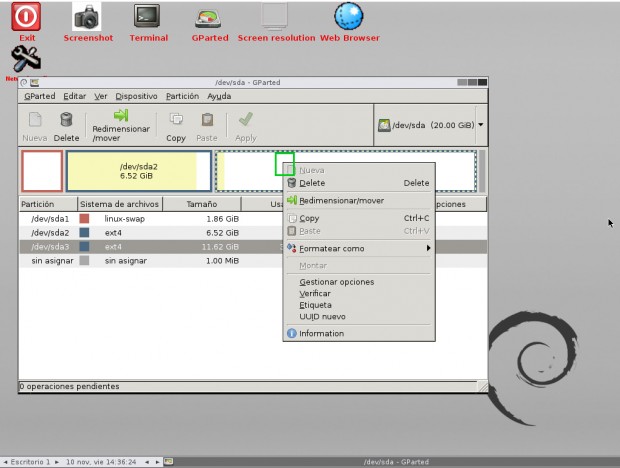Image resolution: width=620 pixels, height=468 pixels.
Task: Open the GParted desktop icon
Action: (x=208, y=18)
